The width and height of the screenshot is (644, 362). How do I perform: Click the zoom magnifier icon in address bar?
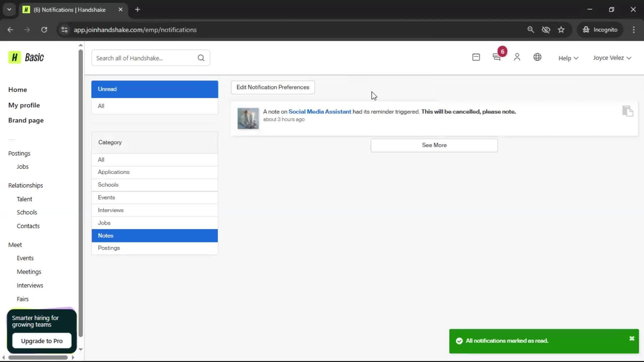coord(531,30)
